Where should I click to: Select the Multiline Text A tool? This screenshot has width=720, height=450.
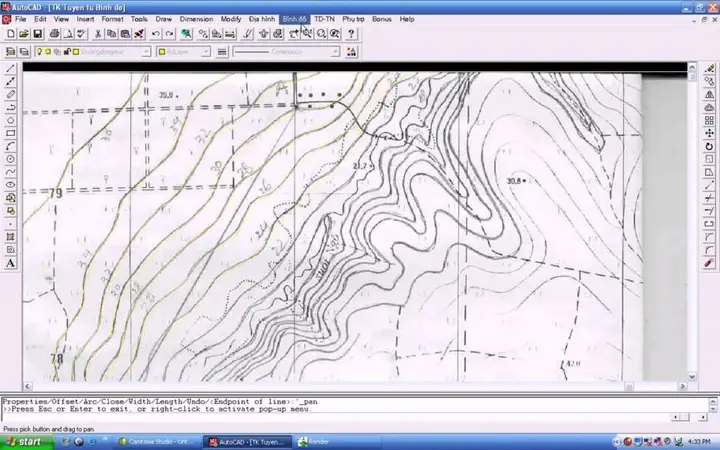(10, 263)
